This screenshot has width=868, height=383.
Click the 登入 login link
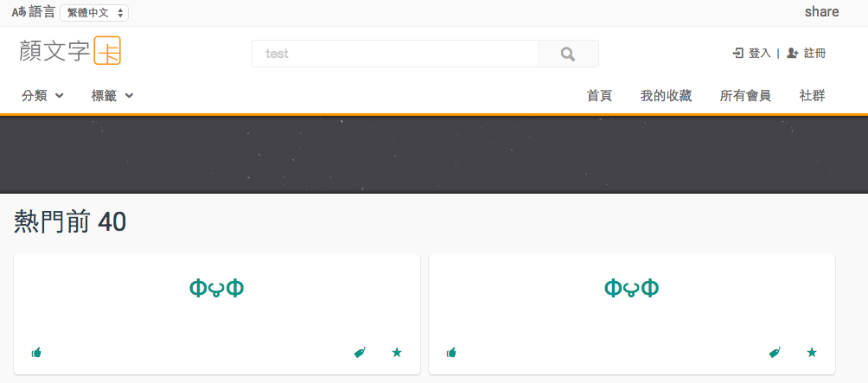coord(759,53)
